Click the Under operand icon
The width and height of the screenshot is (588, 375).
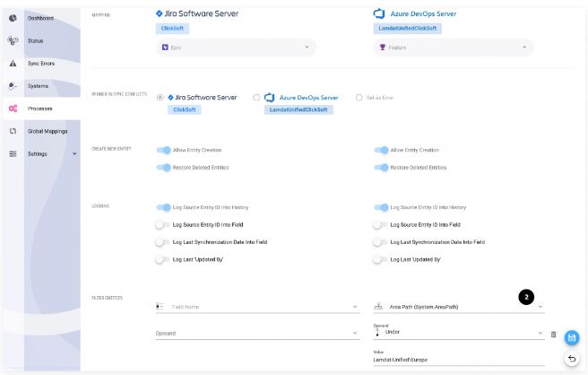[377, 333]
